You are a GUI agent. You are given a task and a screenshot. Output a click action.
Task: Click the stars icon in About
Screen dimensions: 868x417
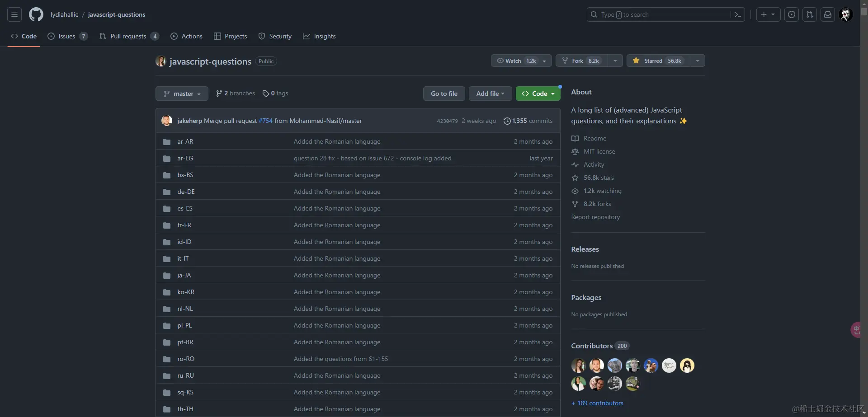[x=575, y=178]
